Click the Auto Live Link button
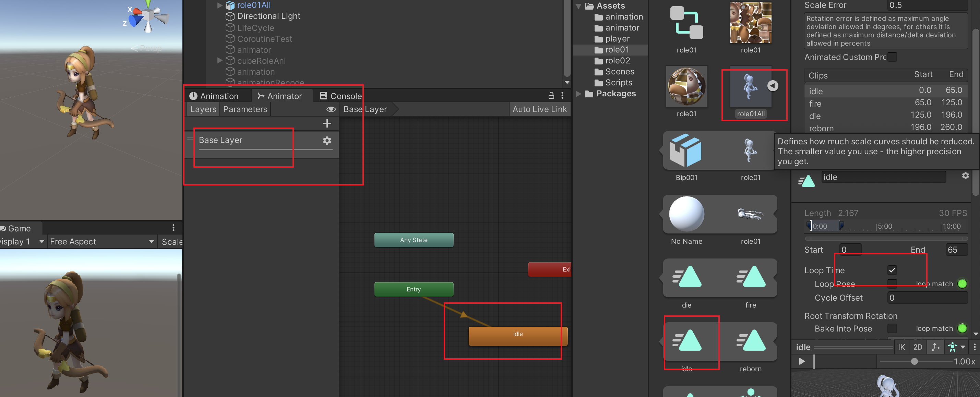 point(539,109)
